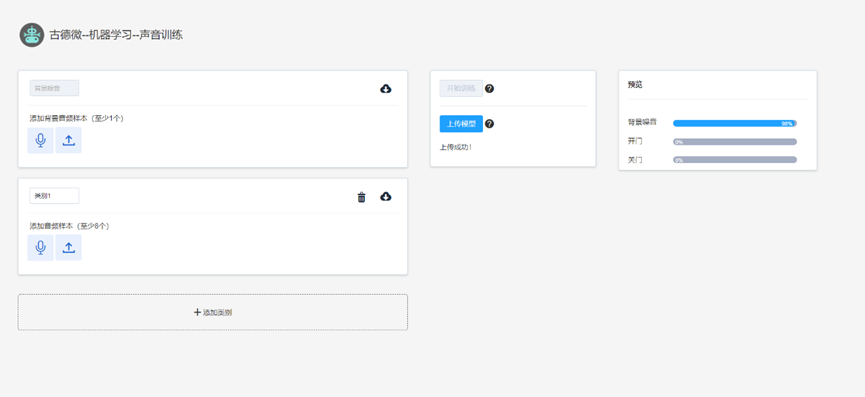Screen dimensions: 865x397
Task: Open help icon beside 开始训练
Action: 489,88
